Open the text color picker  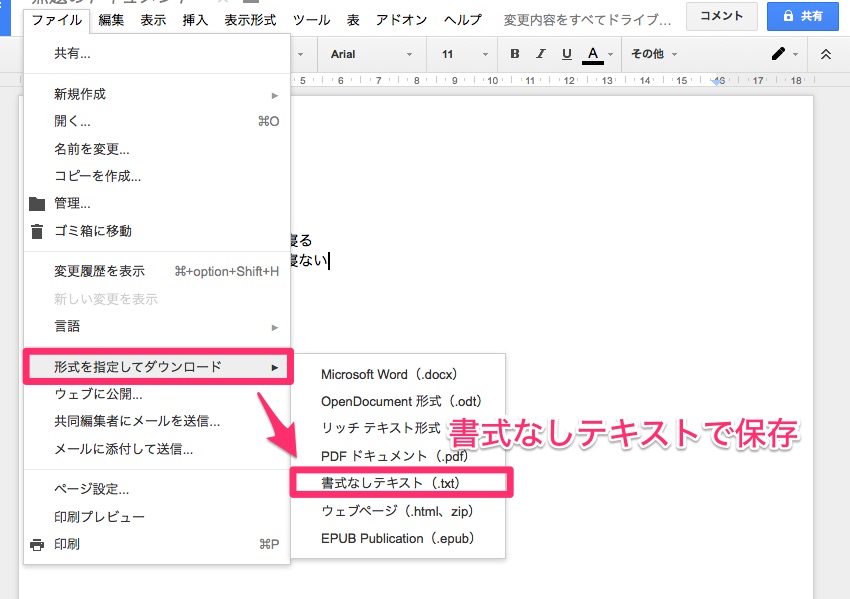point(593,54)
